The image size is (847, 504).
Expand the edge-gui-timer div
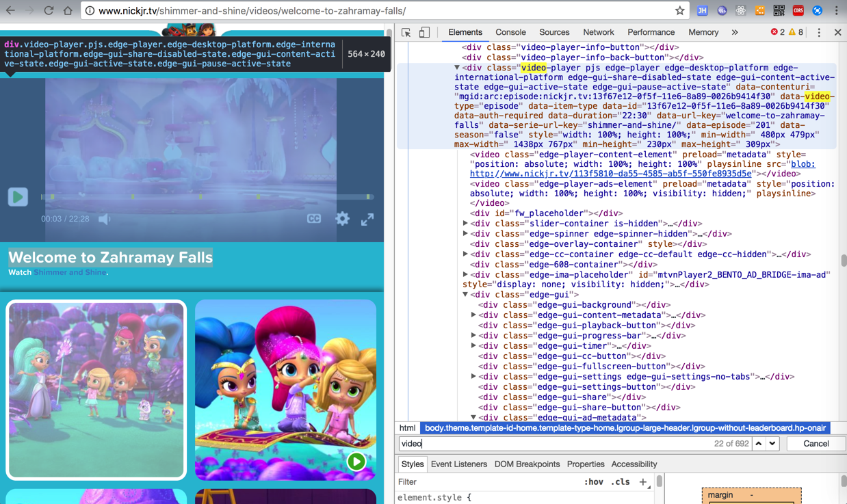[473, 346]
